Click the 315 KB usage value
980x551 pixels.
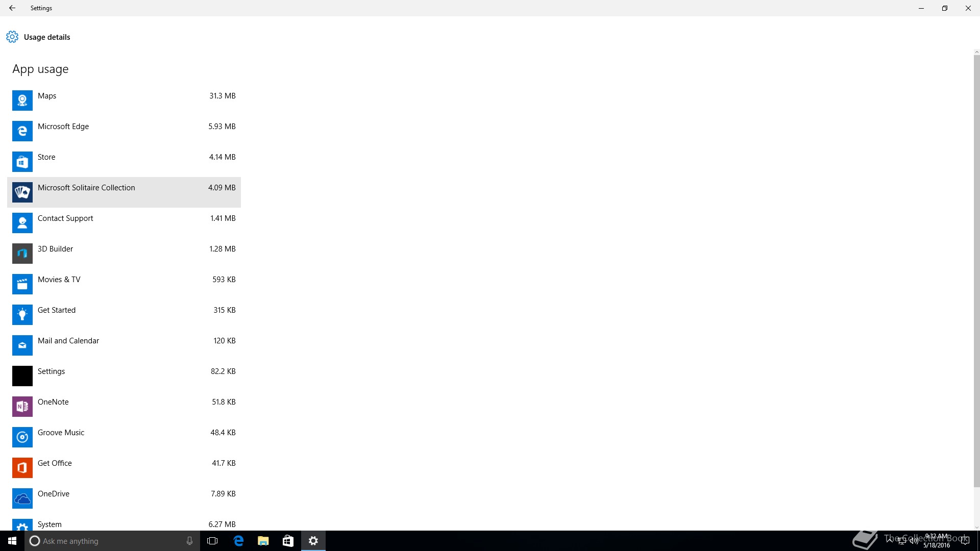coord(225,310)
